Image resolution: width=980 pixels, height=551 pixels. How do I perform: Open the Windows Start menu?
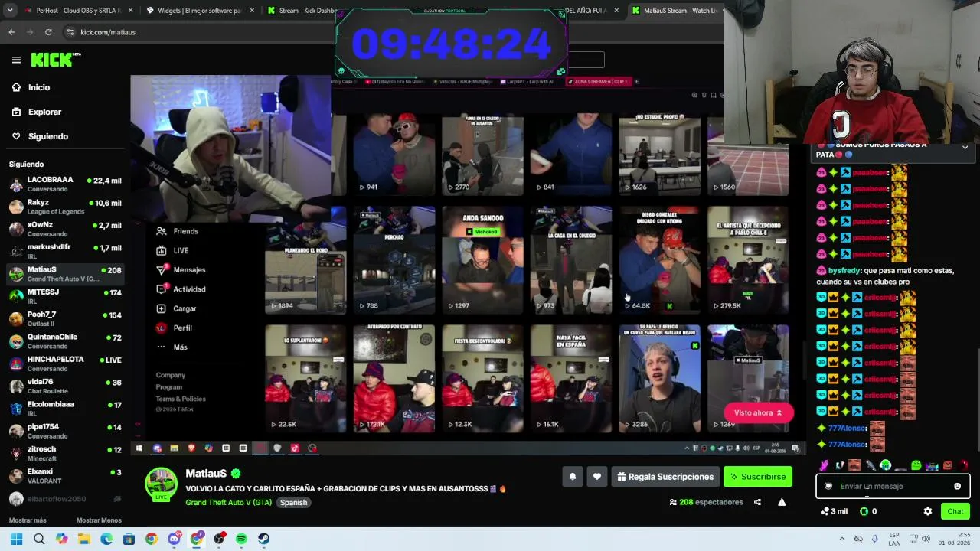pyautogui.click(x=16, y=539)
